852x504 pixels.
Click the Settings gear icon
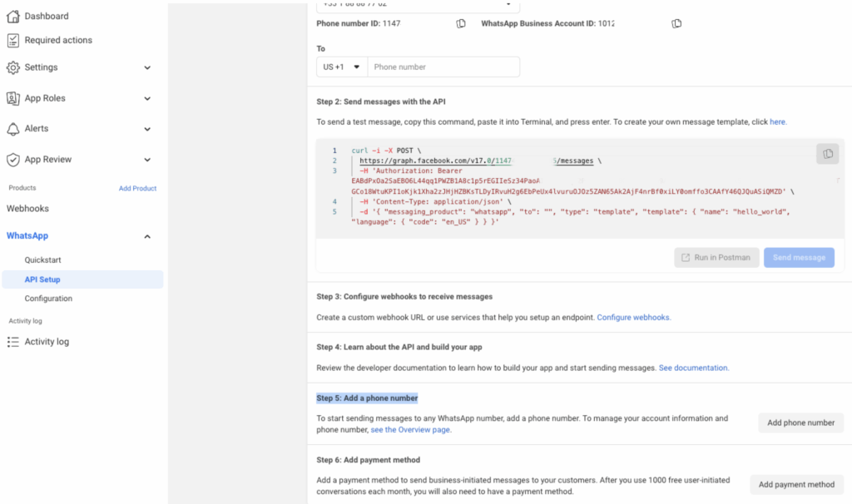(x=13, y=67)
